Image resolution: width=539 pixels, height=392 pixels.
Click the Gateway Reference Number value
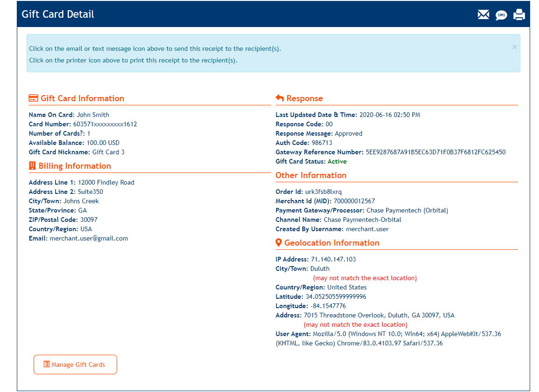tap(435, 152)
